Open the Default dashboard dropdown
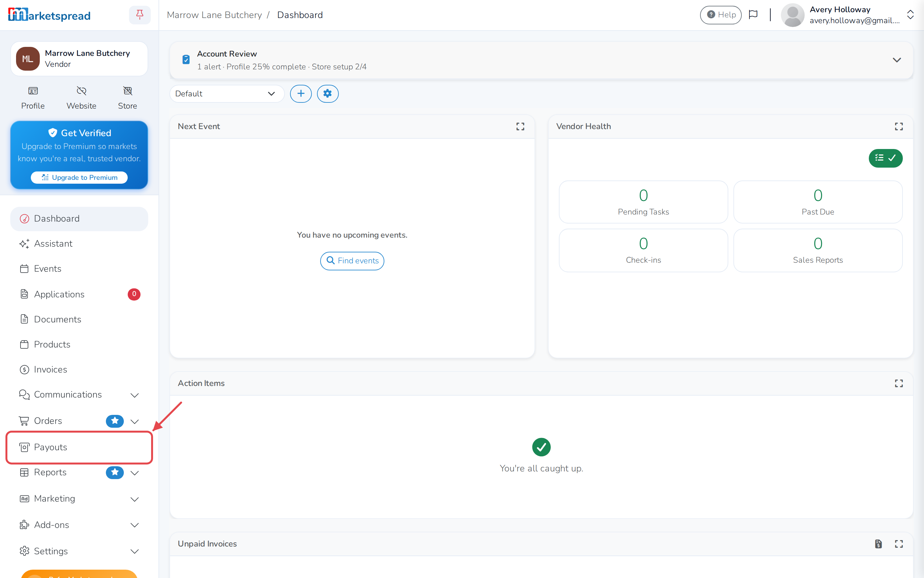 tap(227, 94)
